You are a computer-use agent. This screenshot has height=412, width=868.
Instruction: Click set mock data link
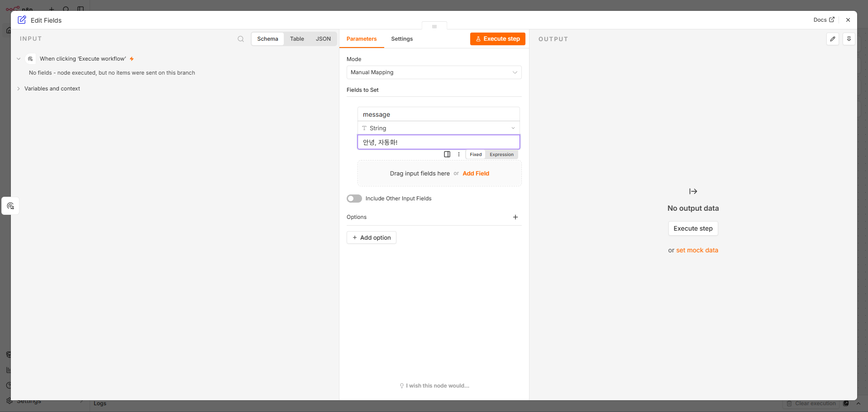click(x=697, y=250)
